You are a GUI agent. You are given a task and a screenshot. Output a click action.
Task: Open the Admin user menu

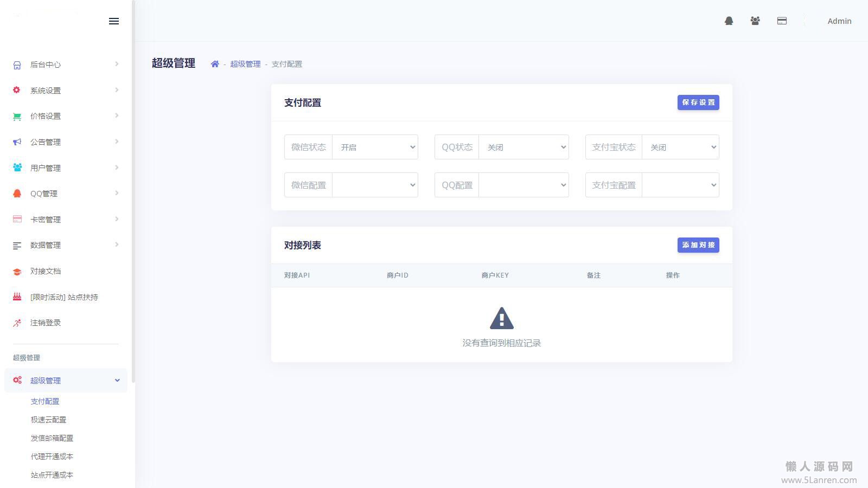click(x=839, y=21)
